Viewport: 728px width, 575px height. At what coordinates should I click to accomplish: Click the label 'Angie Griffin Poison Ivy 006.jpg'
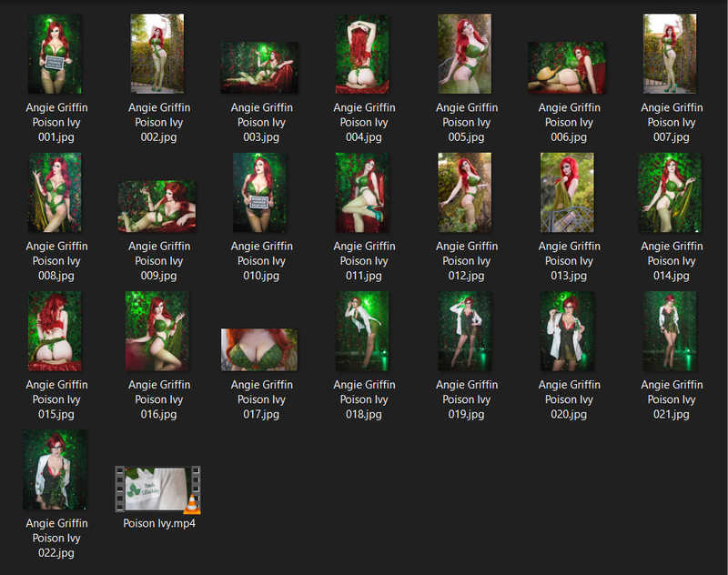pos(570,123)
